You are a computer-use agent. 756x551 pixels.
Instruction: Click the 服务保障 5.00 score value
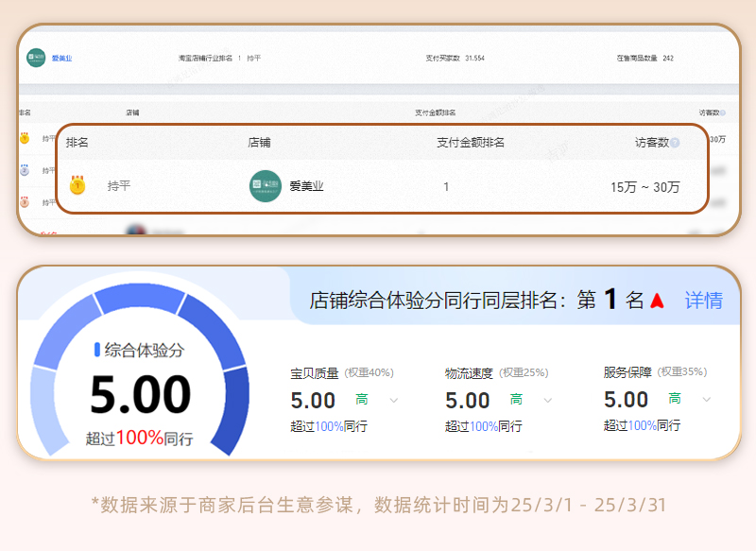click(626, 399)
